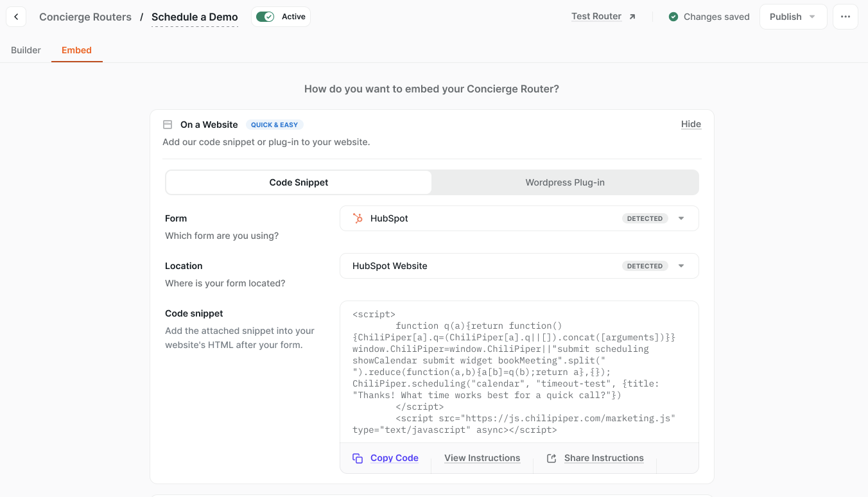Click Share Instructions link

click(603, 458)
